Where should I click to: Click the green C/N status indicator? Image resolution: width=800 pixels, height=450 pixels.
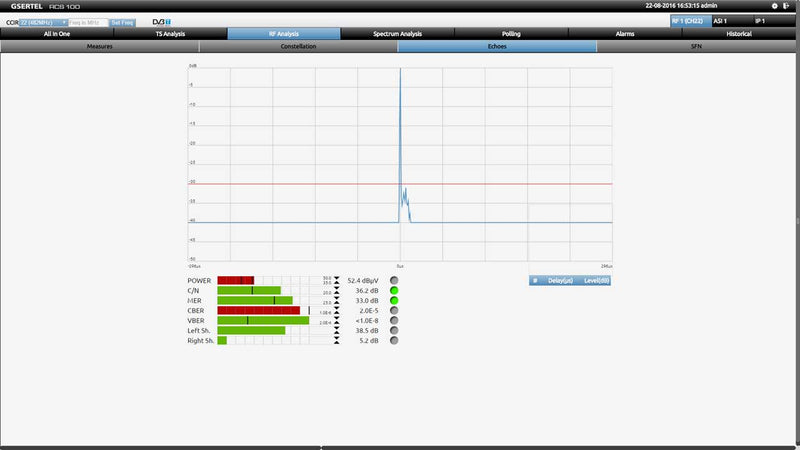(394, 290)
